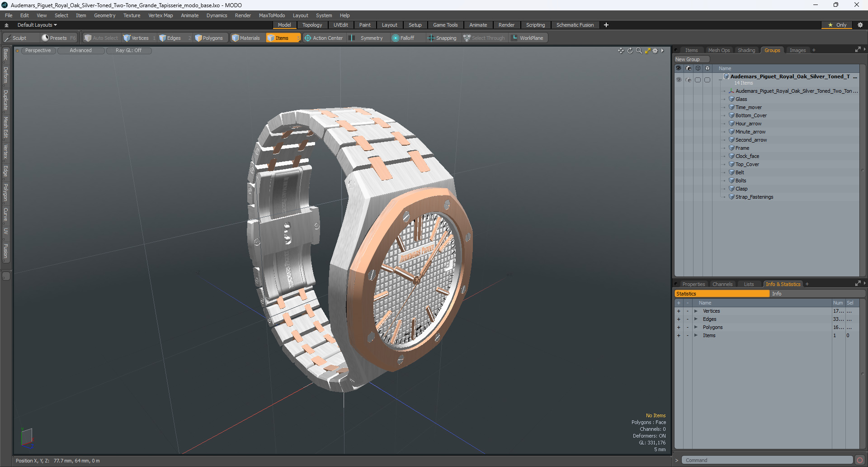This screenshot has width=868, height=467.
Task: Open Perspective view type dropdown
Action: (38, 50)
